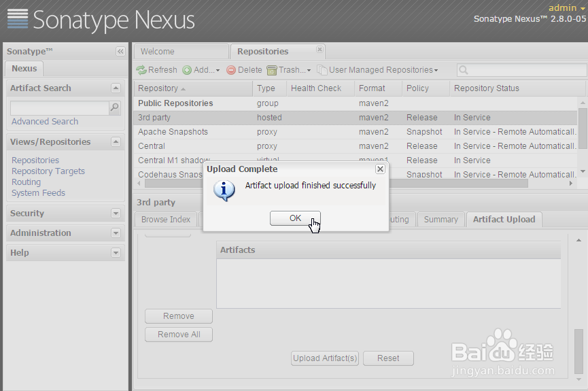Sort by the Repository column header

point(193,88)
